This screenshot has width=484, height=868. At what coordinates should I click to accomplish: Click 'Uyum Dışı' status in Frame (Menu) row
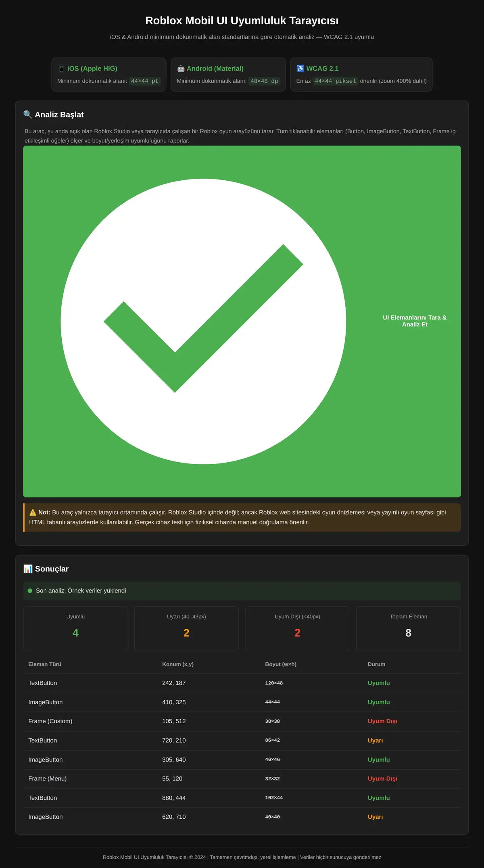click(382, 778)
